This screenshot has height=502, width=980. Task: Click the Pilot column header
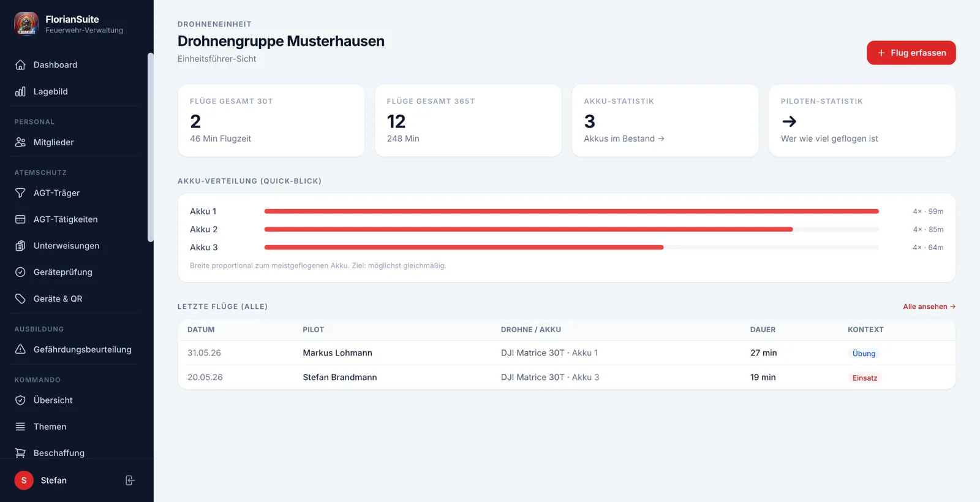pos(313,330)
